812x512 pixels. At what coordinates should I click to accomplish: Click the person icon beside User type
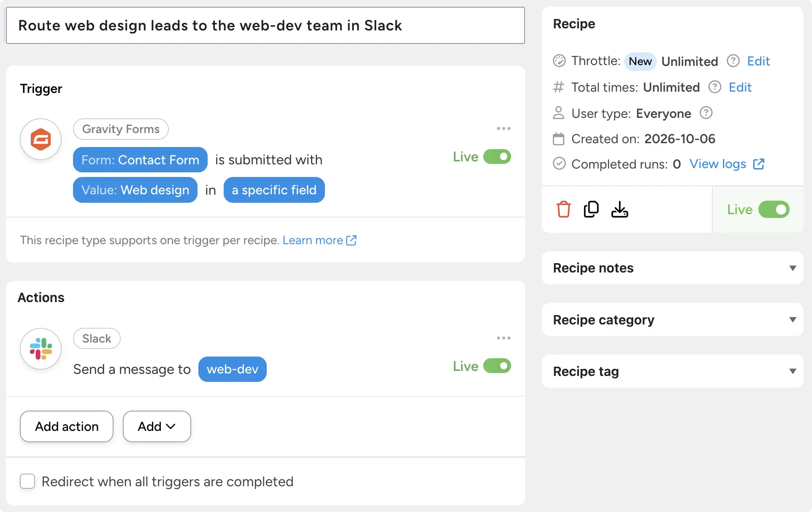point(558,113)
